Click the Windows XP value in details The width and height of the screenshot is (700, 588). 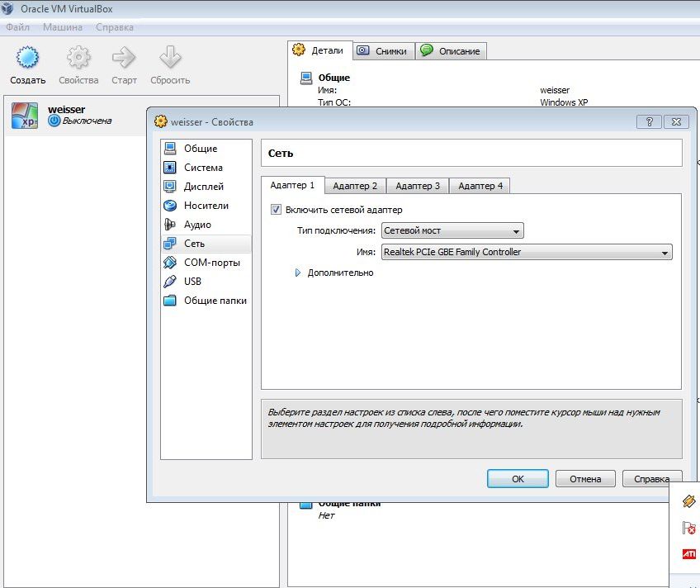[x=564, y=102]
